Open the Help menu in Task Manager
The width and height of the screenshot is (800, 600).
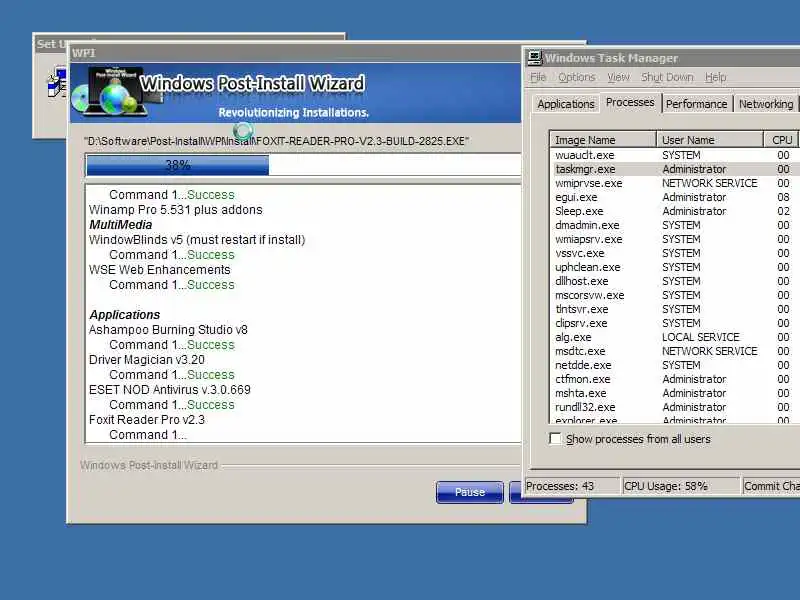pyautogui.click(x=715, y=77)
